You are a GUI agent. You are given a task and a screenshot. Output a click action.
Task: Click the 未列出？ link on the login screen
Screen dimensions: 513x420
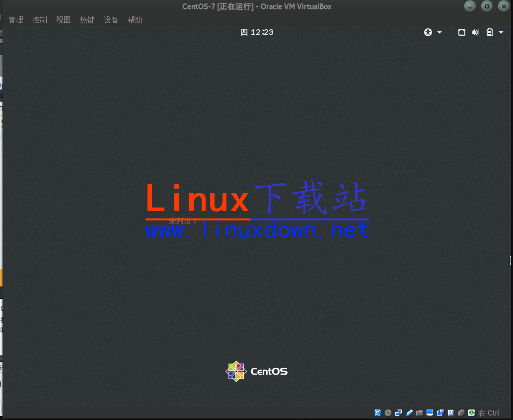(x=183, y=221)
